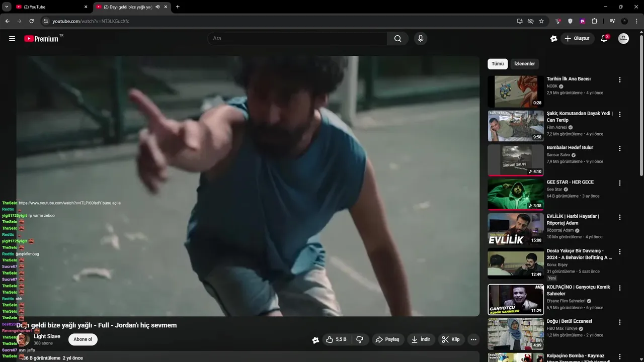The width and height of the screenshot is (644, 362).
Task: Open the Röportaj Adam channel name
Action: [560, 230]
